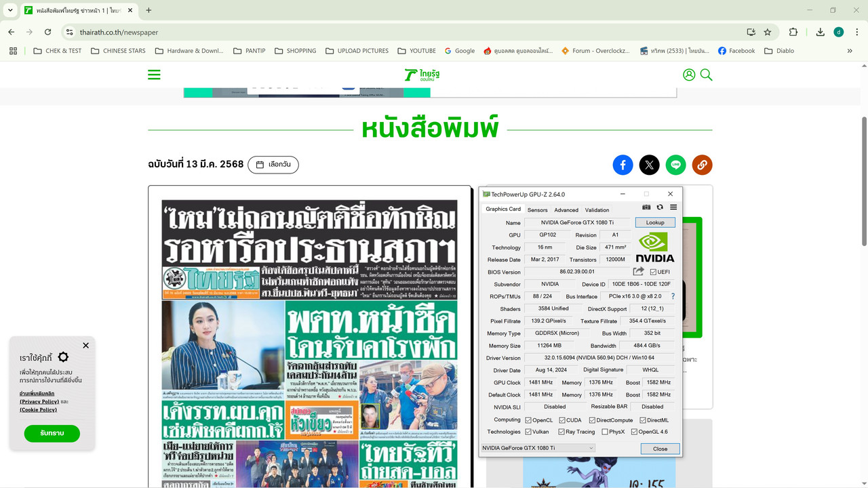Open the SHOPPING bookmark folder
This screenshot has width=868, height=488.
point(295,51)
